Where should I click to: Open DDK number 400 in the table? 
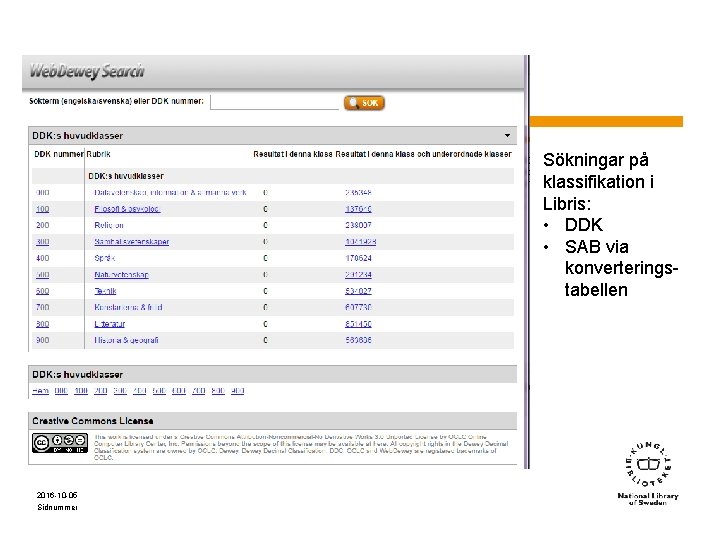pos(43,258)
